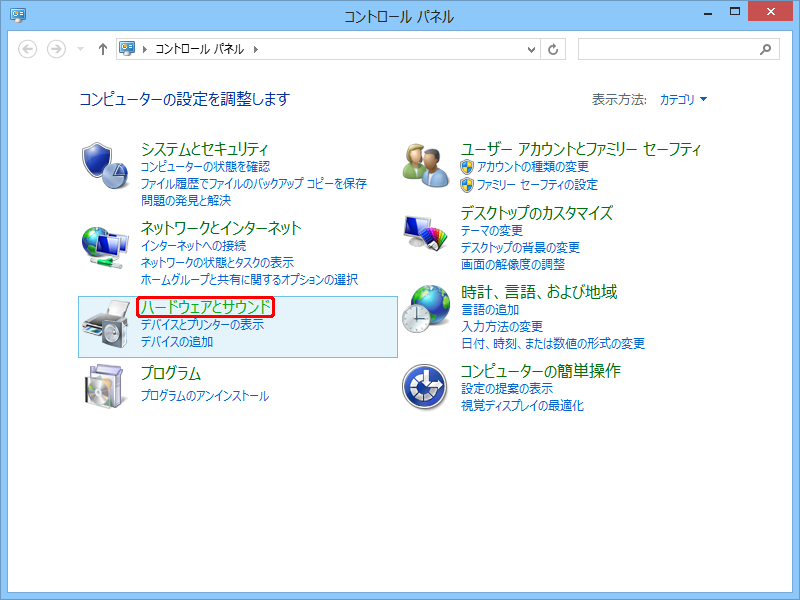Expand the arrow before コントロール パネル breadcrumb
Viewport: 800px width, 600px height.
pos(145,49)
